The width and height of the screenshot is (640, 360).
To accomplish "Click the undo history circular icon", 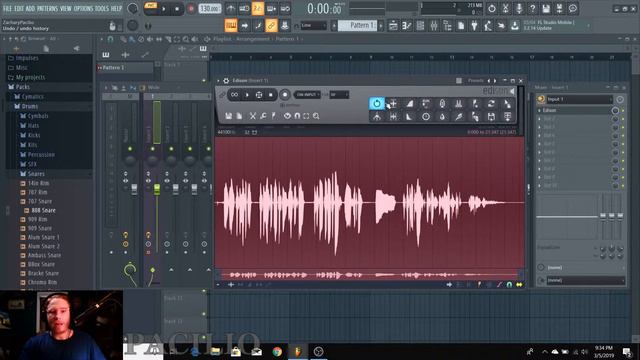I will 492,8.
